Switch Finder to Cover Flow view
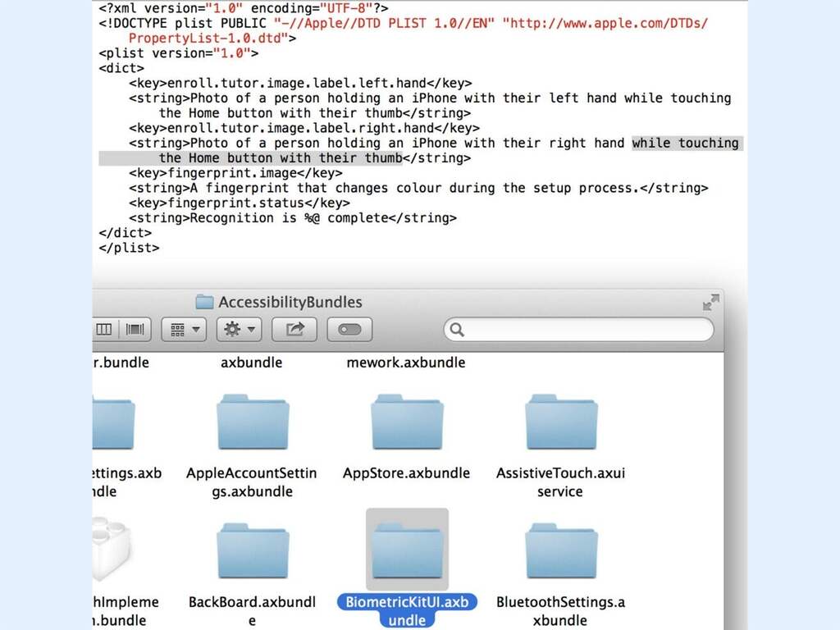 (x=135, y=329)
